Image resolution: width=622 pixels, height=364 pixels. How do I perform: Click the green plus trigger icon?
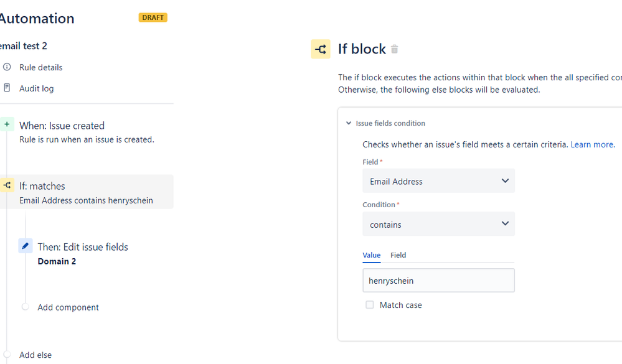pos(7,124)
